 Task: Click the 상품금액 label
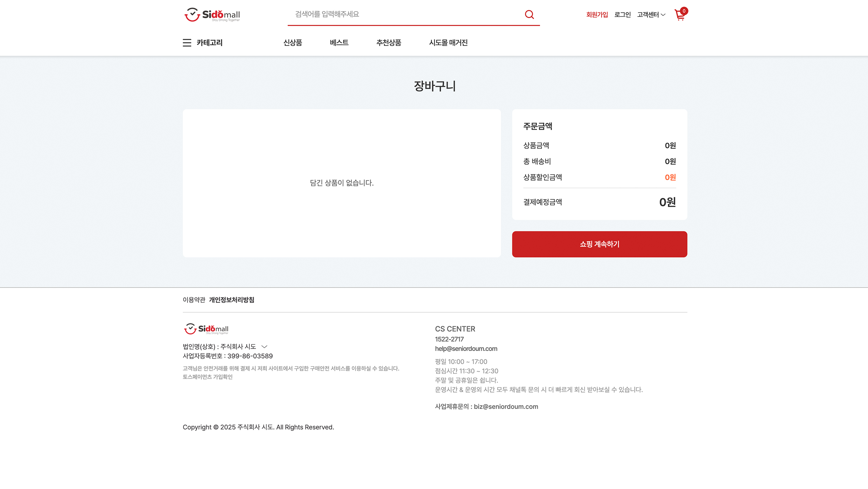tap(536, 145)
